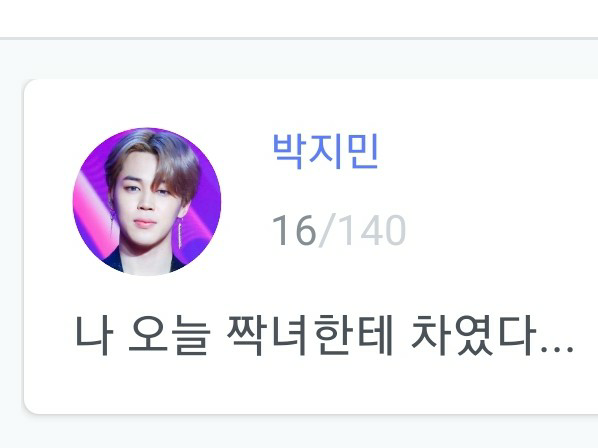Image resolution: width=598 pixels, height=448 pixels.
Task: Click the 16/140 character counter
Action: click(x=339, y=230)
